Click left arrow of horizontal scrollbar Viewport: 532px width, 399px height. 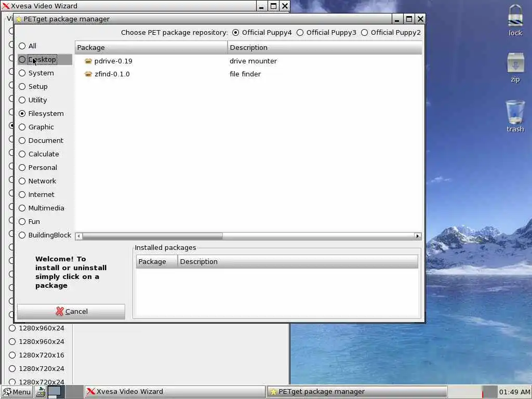(x=79, y=236)
